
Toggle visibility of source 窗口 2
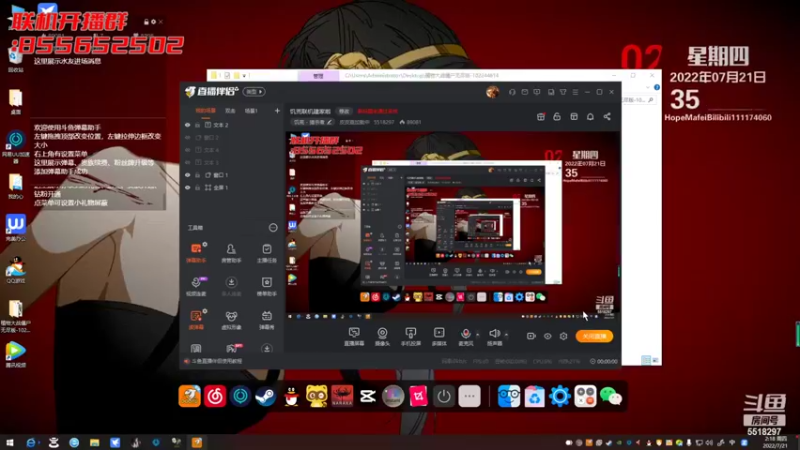tap(188, 138)
